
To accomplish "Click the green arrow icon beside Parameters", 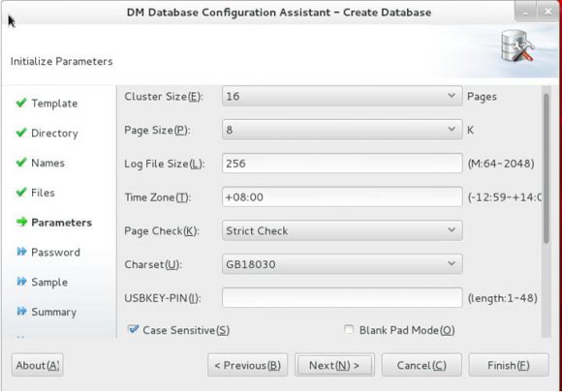I will 21,222.
